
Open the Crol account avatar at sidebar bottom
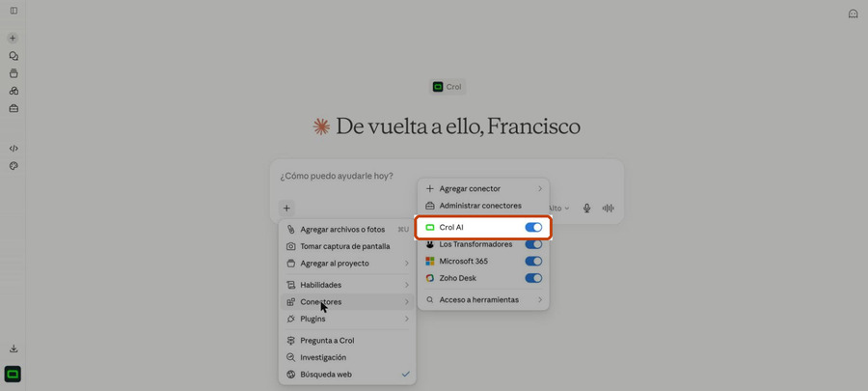[13, 375]
